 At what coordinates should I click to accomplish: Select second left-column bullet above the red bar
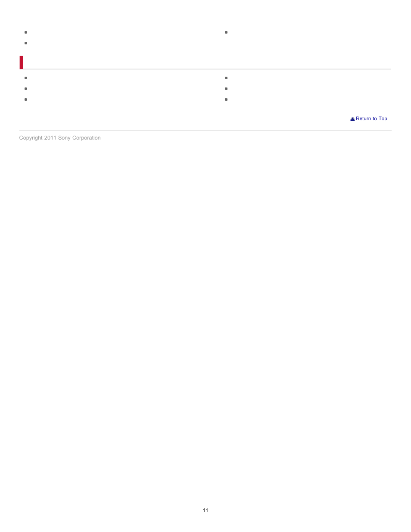[x=26, y=43]
